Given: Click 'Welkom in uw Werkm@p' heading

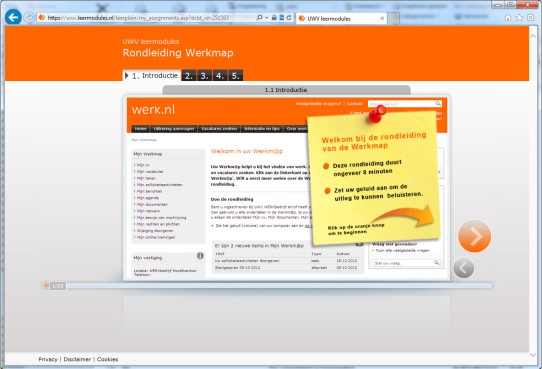Looking at the screenshot, I should tap(247, 151).
